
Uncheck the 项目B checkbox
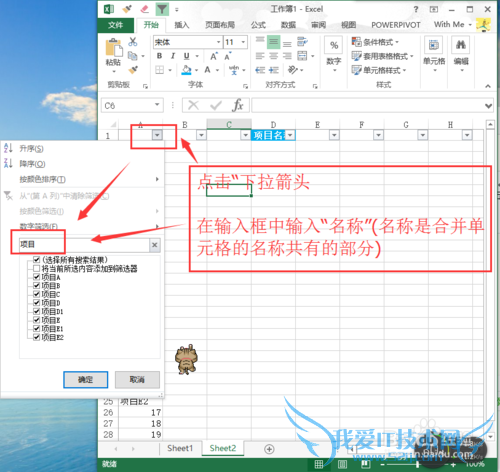click(37, 286)
